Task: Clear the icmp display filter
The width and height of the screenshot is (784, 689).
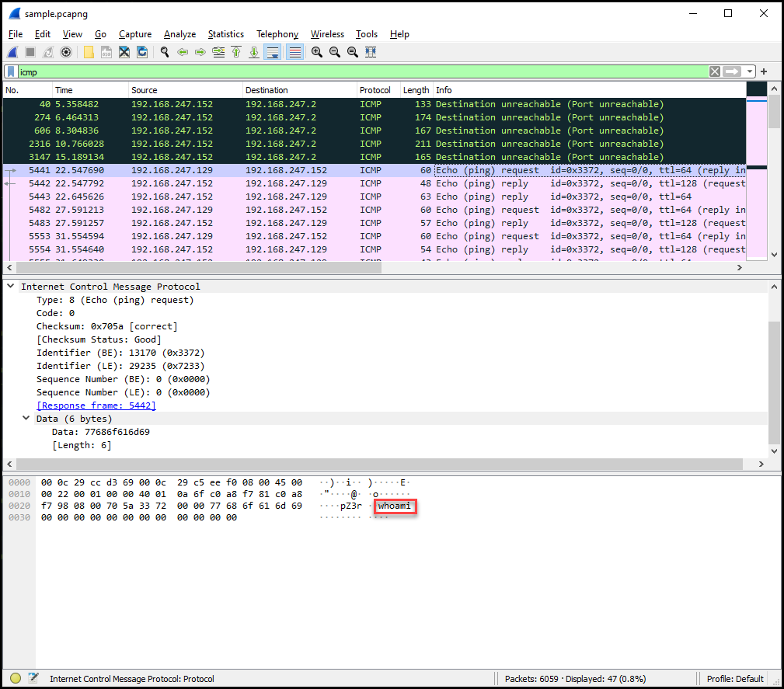Action: (x=714, y=71)
